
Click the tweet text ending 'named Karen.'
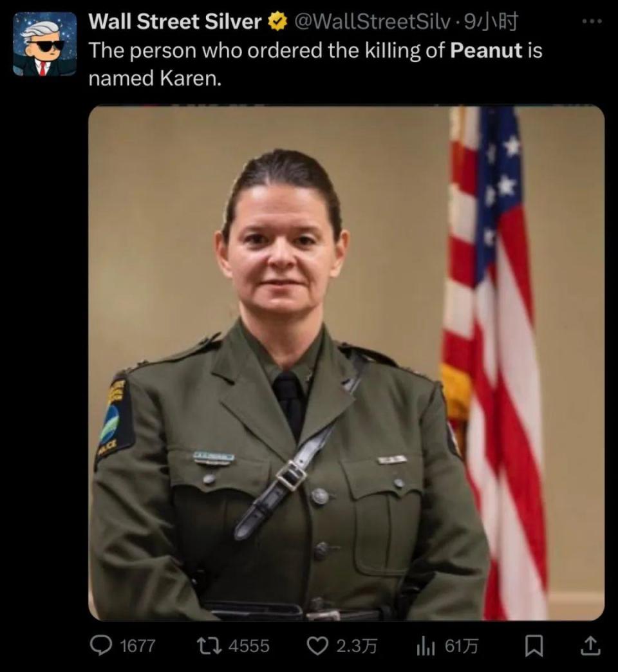point(315,64)
